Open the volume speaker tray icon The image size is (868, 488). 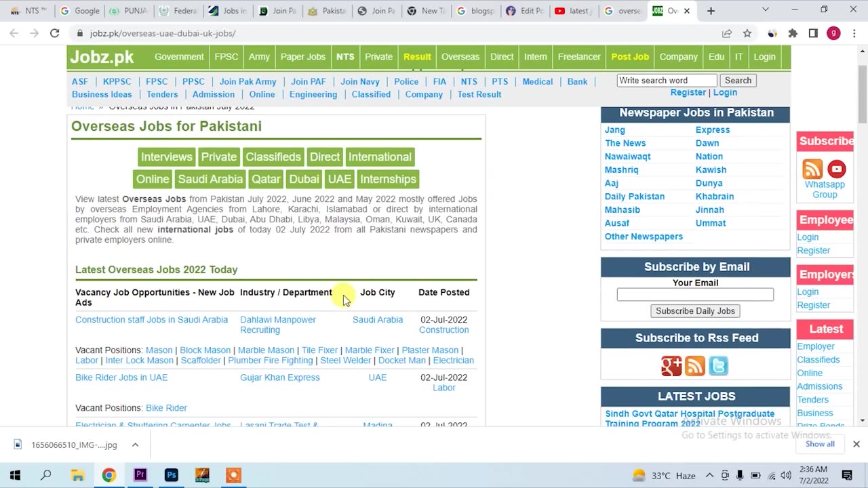point(786,475)
